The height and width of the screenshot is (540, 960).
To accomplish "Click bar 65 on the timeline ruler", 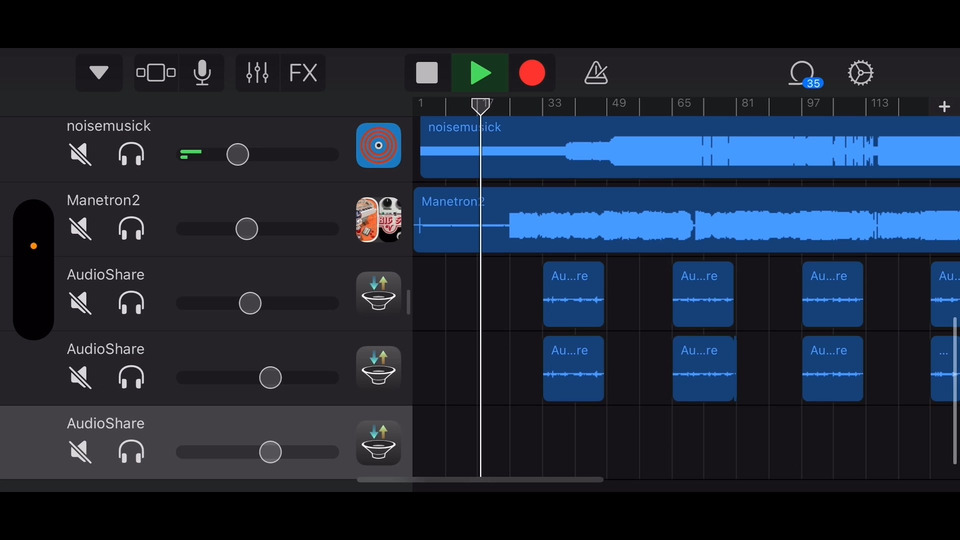I will 684,103.
